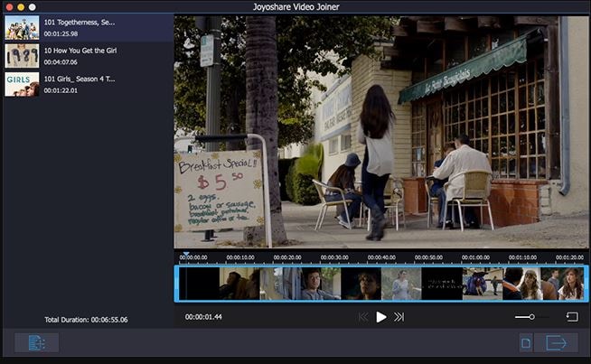Click the export/convert arrow icon
Screen dimensions: 591x364
[x=556, y=343]
